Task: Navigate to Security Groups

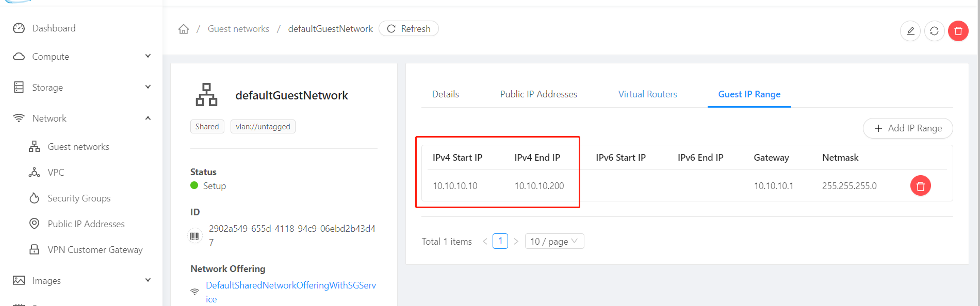Action: pos(79,198)
